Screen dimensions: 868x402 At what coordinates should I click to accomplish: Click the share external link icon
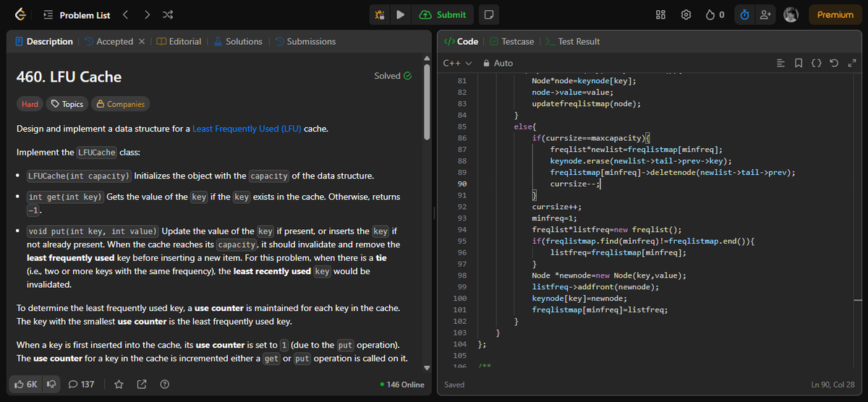point(142,384)
